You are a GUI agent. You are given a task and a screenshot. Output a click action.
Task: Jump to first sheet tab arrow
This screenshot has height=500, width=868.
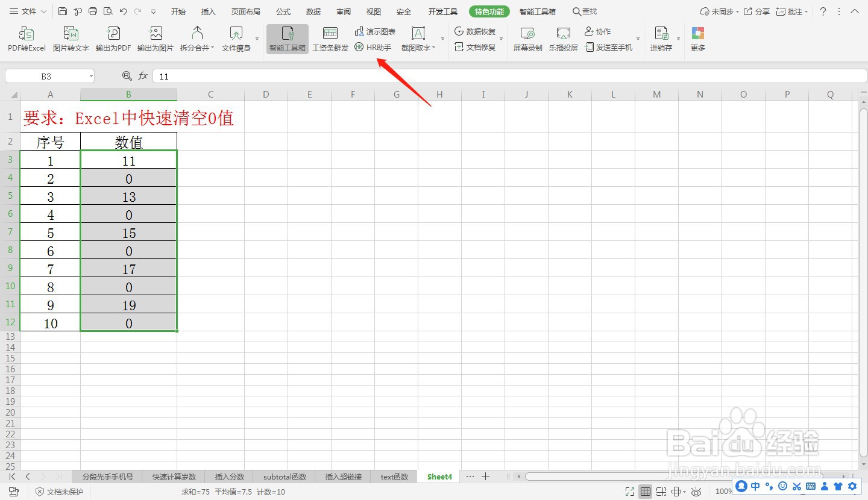(x=13, y=477)
